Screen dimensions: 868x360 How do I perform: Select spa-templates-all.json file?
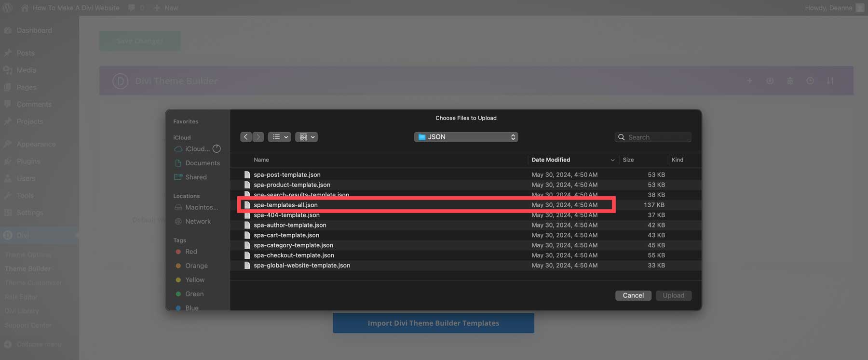tap(285, 205)
